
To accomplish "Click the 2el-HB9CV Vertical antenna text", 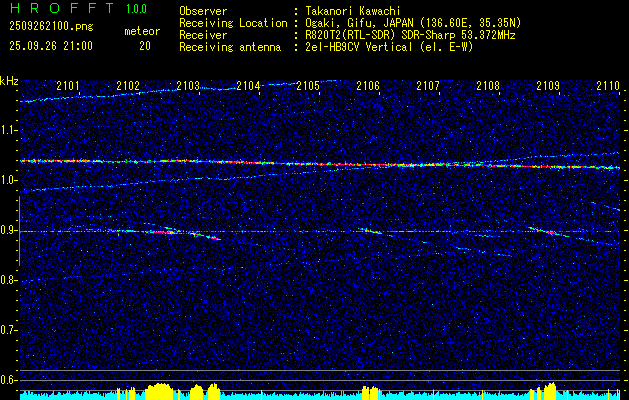I will pos(388,46).
